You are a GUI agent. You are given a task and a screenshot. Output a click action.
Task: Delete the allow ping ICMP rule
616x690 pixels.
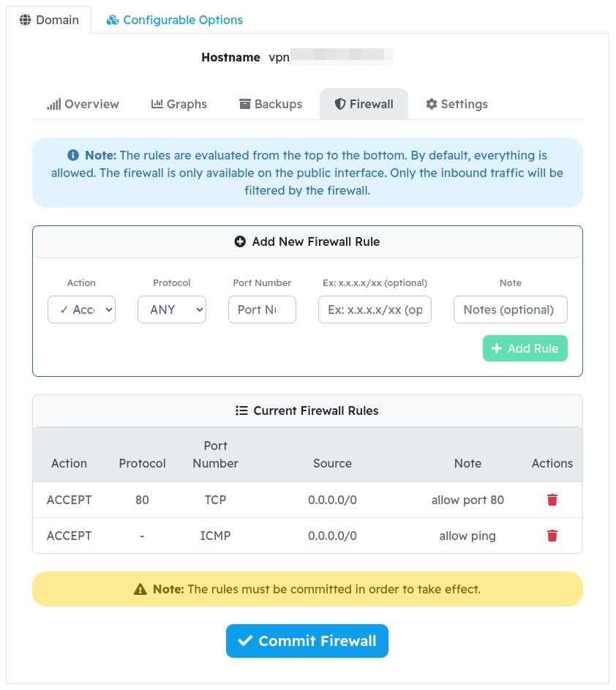pyautogui.click(x=552, y=536)
